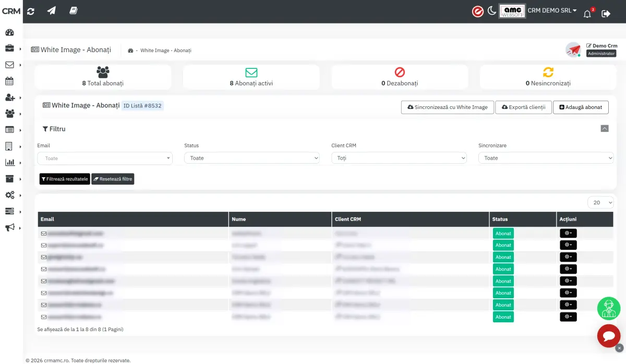Open the Client CRM filter dropdown
This screenshot has width=626, height=364.
click(399, 158)
